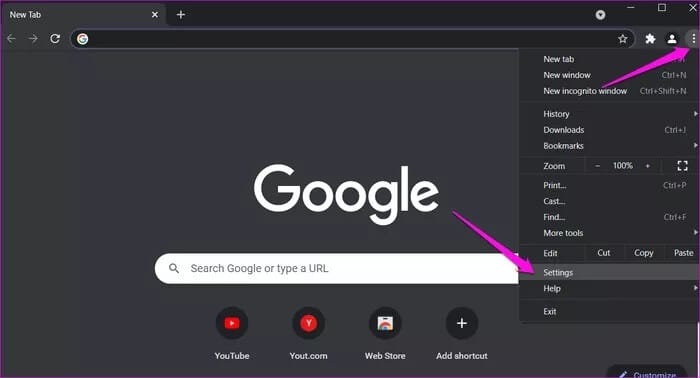This screenshot has width=700, height=378.
Task: Click the Google icon in the address bar
Action: pyautogui.click(x=82, y=39)
